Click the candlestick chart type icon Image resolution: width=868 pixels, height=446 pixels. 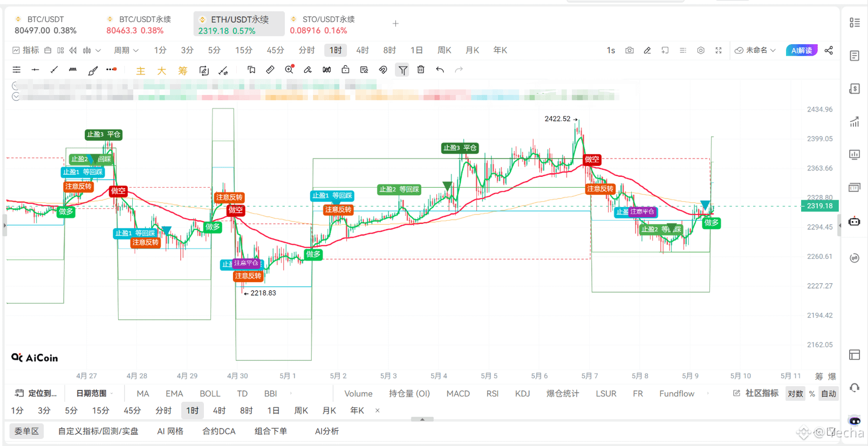87,50
